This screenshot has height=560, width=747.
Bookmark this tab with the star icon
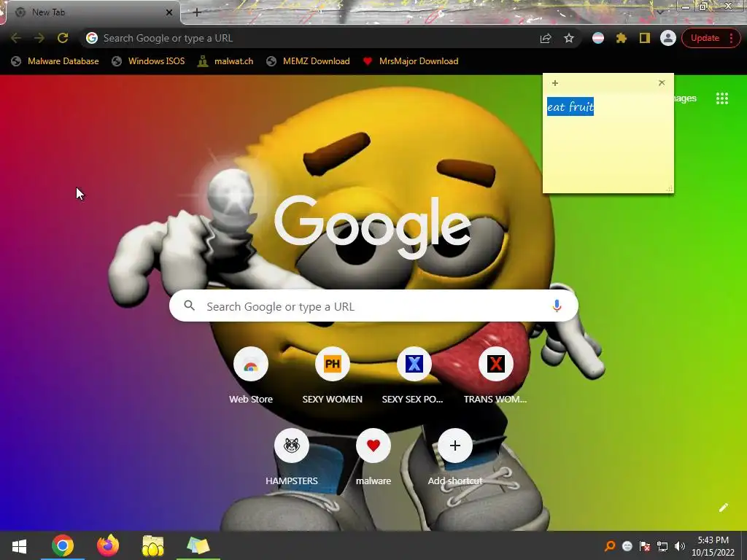pos(569,38)
